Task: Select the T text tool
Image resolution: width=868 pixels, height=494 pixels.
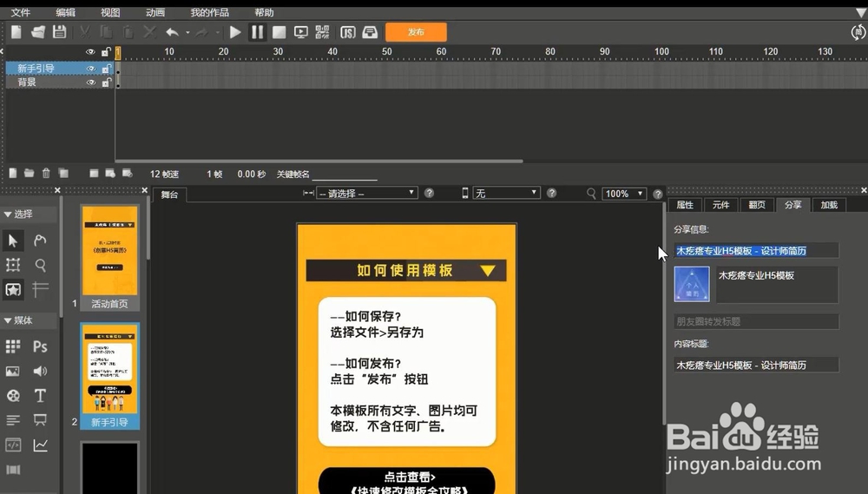Action: pyautogui.click(x=41, y=395)
